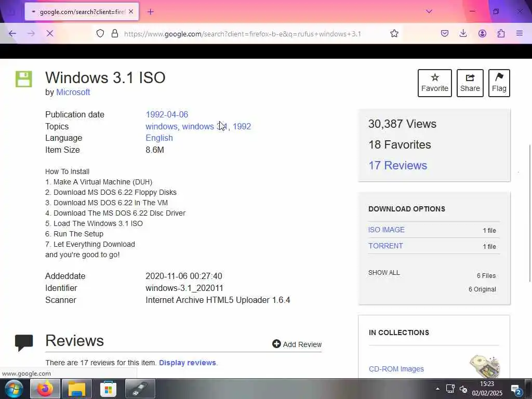This screenshot has width=532, height=399.
Task: Click the address bar URL field
Action: tap(243, 34)
